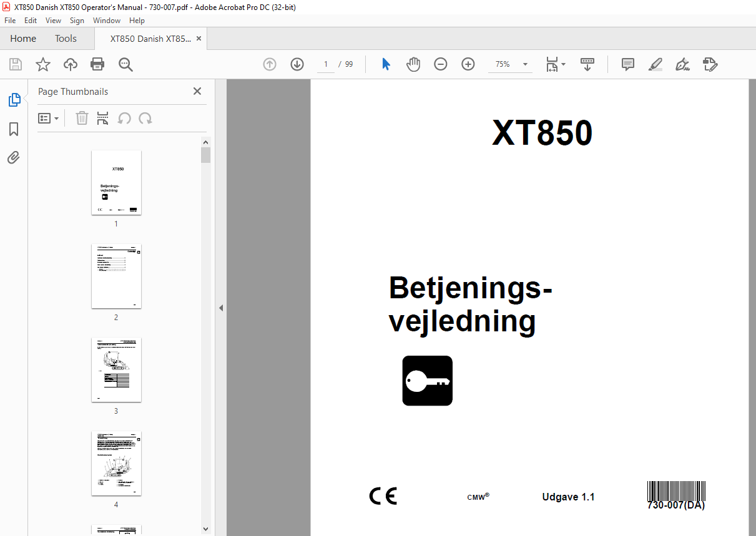The width and height of the screenshot is (756, 536).
Task: Click the page number input field
Action: [326, 64]
